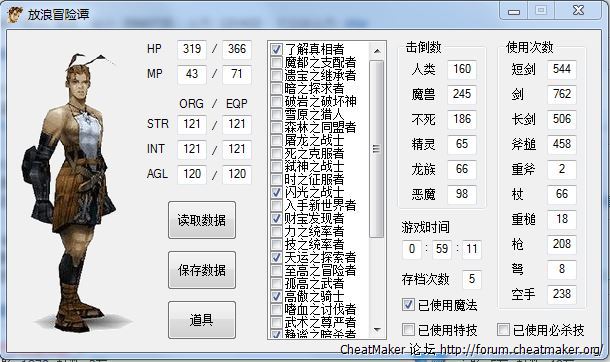610x362 pixels.
Task: Select the STR ORG value field
Action: click(x=192, y=124)
